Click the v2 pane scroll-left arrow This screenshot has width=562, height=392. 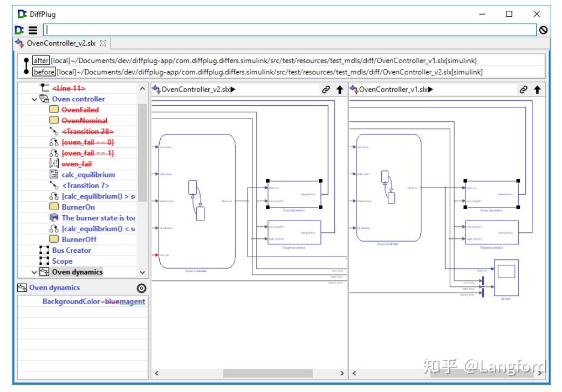156,373
